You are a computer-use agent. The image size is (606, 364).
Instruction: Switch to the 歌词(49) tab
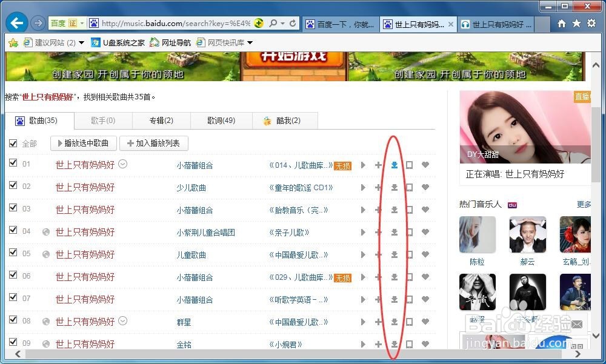click(x=221, y=121)
